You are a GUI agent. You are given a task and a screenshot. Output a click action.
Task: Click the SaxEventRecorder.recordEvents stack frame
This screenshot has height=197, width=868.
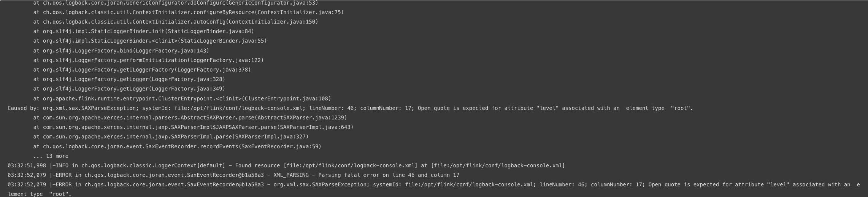pos(177,146)
